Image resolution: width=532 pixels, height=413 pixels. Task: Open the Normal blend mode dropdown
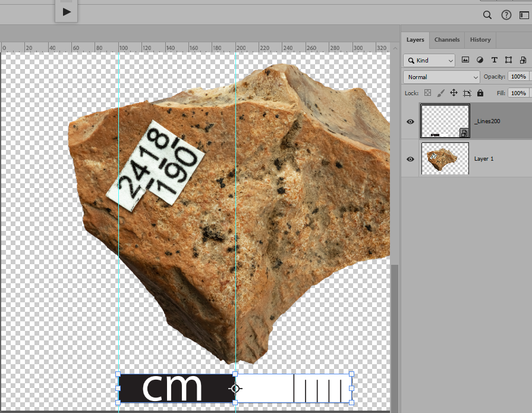pyautogui.click(x=442, y=77)
